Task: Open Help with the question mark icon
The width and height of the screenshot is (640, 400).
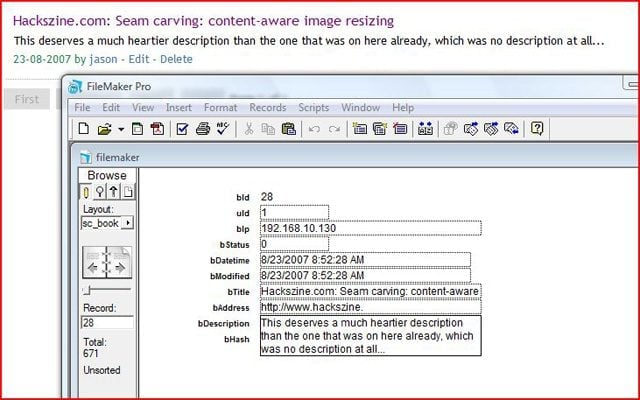Action: (537, 129)
